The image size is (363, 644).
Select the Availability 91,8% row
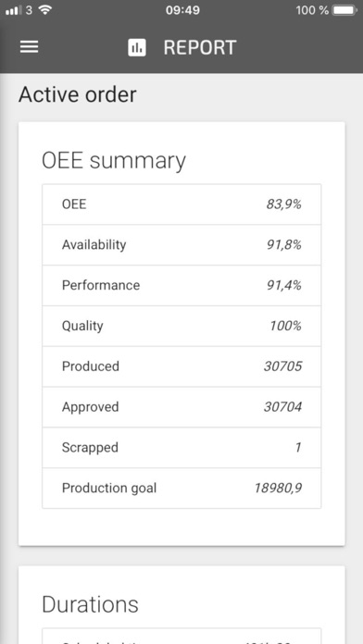point(181,245)
